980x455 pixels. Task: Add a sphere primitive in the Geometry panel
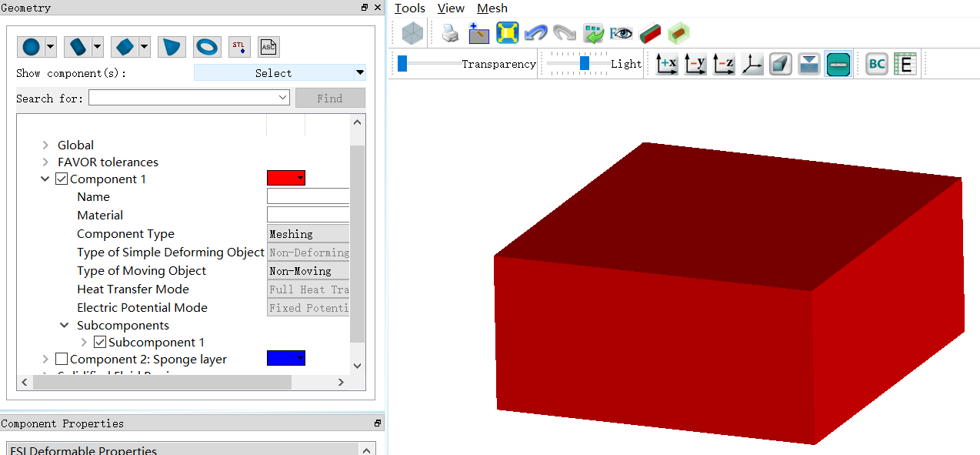point(31,47)
